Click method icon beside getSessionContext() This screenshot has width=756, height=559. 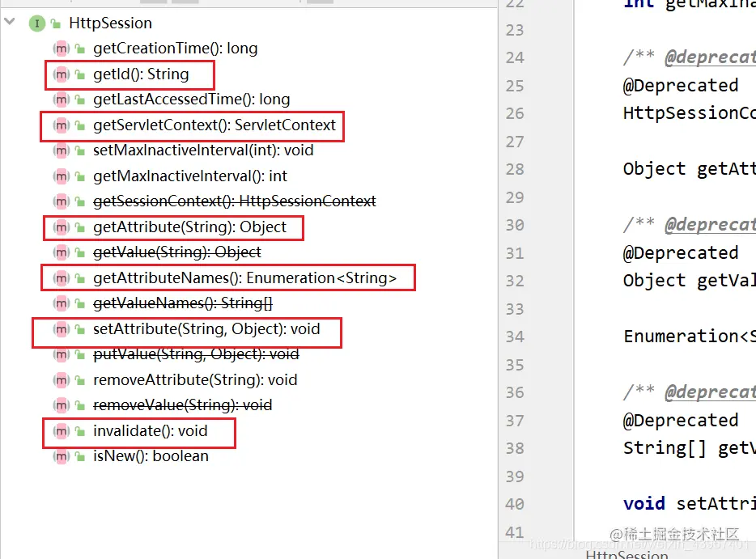[61, 201]
